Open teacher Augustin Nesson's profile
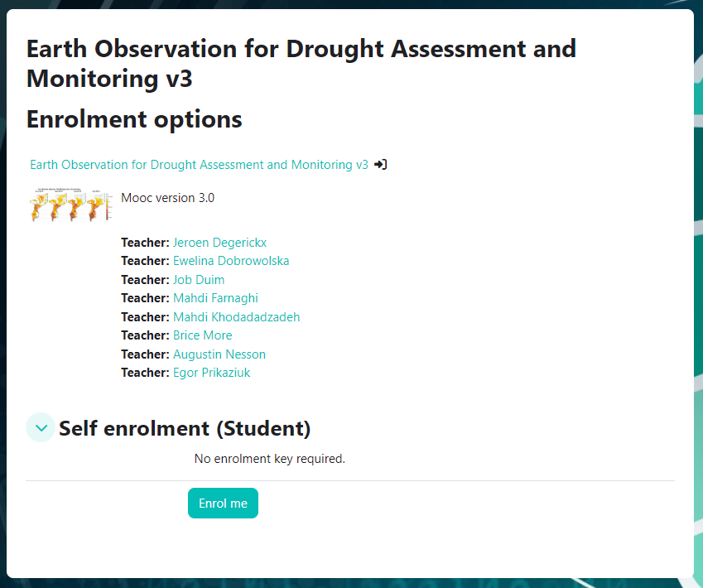 pyautogui.click(x=219, y=354)
